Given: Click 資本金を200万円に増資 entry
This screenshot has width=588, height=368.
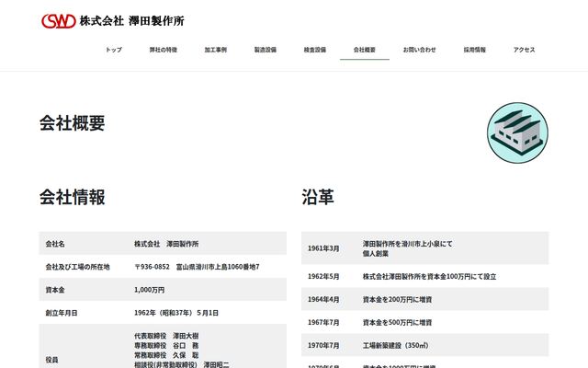Looking at the screenshot, I should [x=397, y=299].
